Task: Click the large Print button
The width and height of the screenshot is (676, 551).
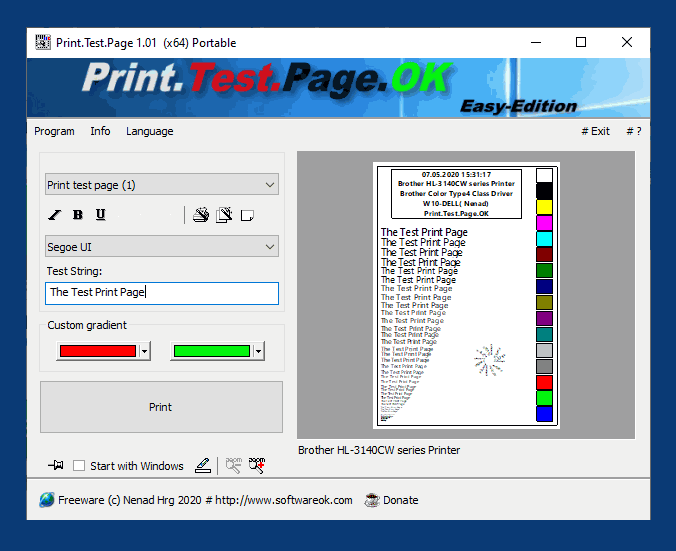Action: click(162, 407)
